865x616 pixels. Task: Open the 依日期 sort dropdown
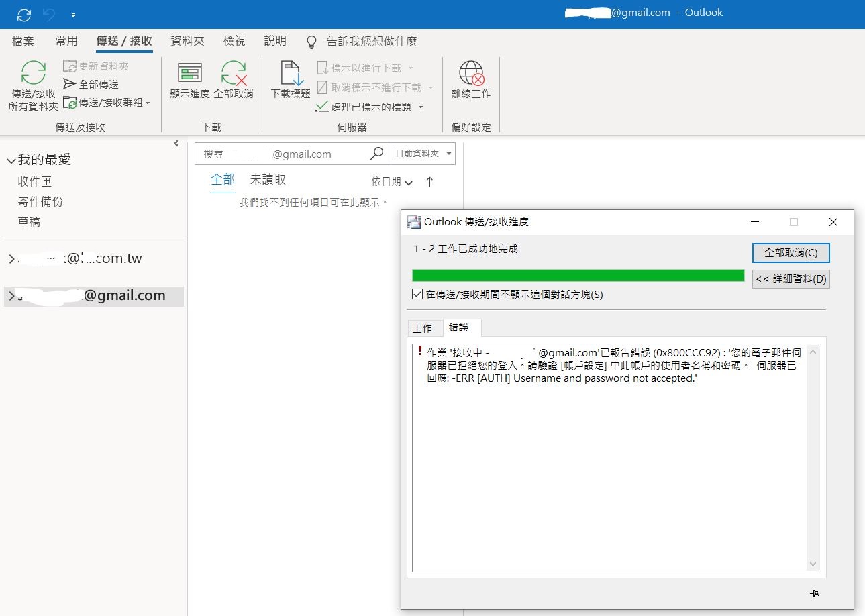392,182
